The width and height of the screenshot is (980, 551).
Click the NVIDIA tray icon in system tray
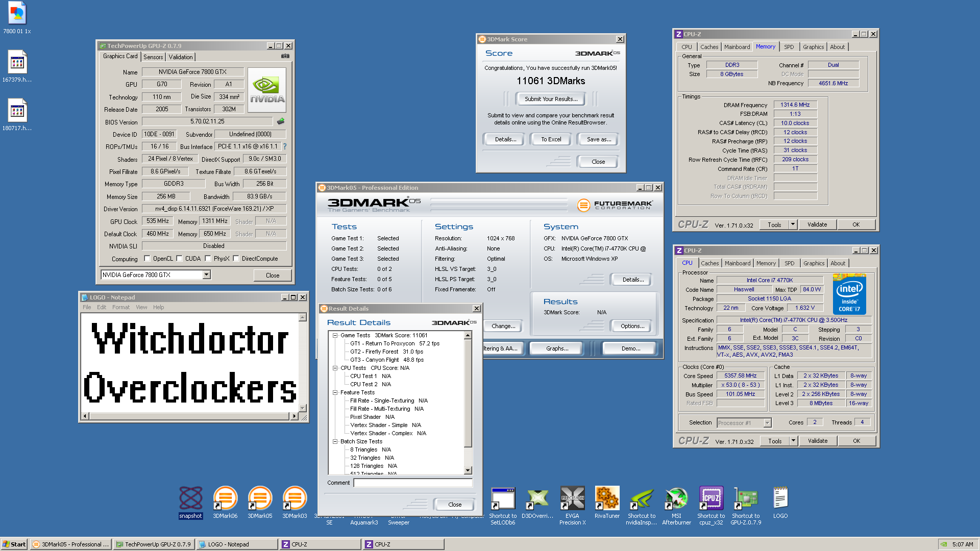pyautogui.click(x=944, y=544)
